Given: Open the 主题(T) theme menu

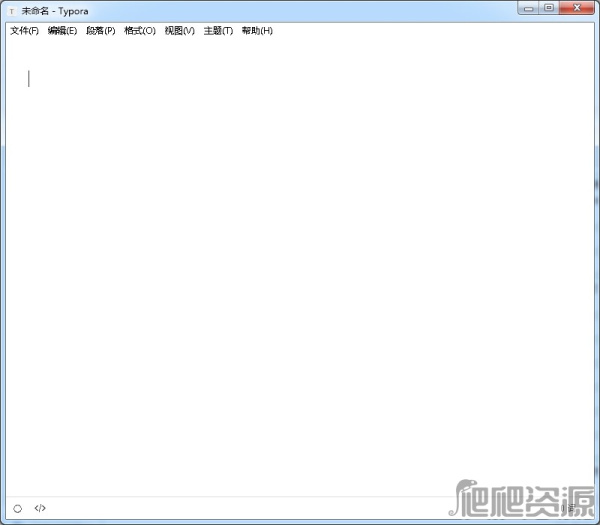Looking at the screenshot, I should tap(218, 31).
